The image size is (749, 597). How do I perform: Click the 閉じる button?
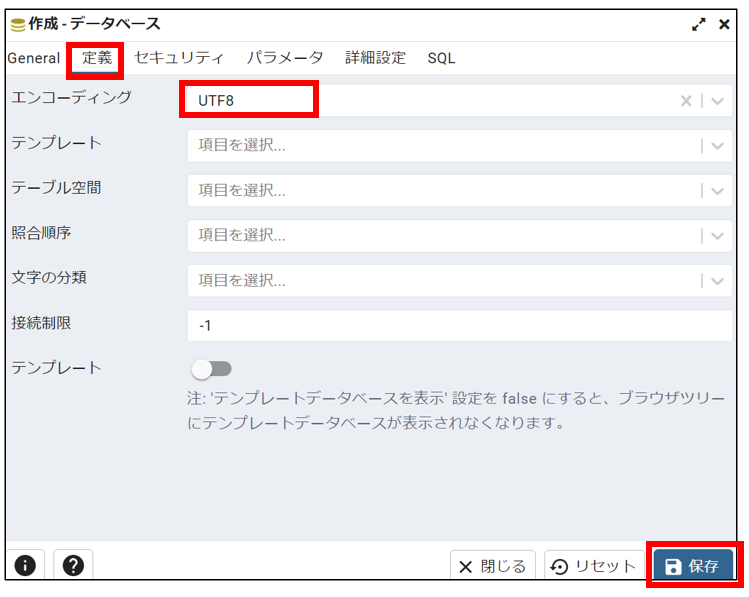pyautogui.click(x=492, y=566)
